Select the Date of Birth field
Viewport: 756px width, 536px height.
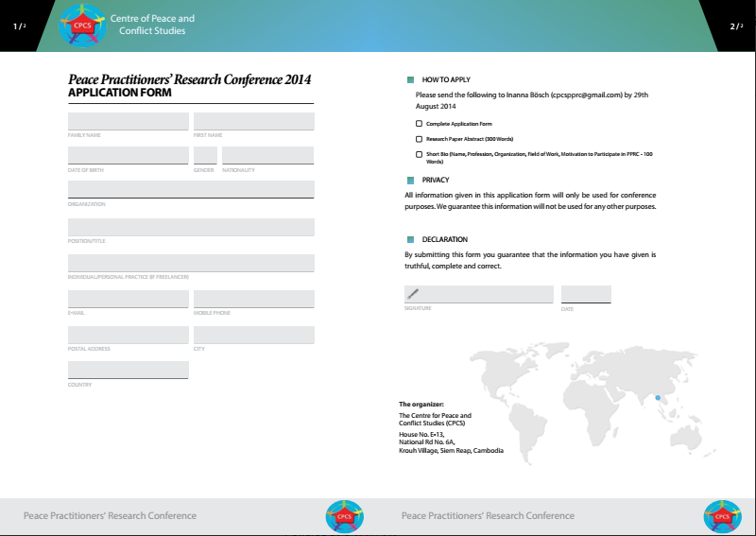pyautogui.click(x=129, y=155)
